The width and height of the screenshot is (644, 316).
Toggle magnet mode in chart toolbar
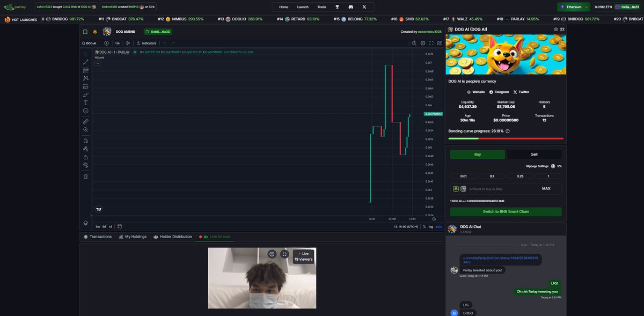(86, 141)
